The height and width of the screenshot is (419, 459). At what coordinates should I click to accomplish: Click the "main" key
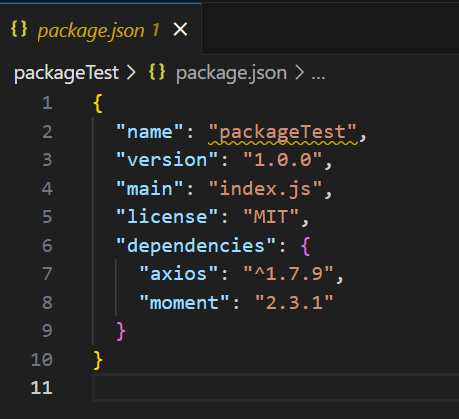[x=150, y=189]
